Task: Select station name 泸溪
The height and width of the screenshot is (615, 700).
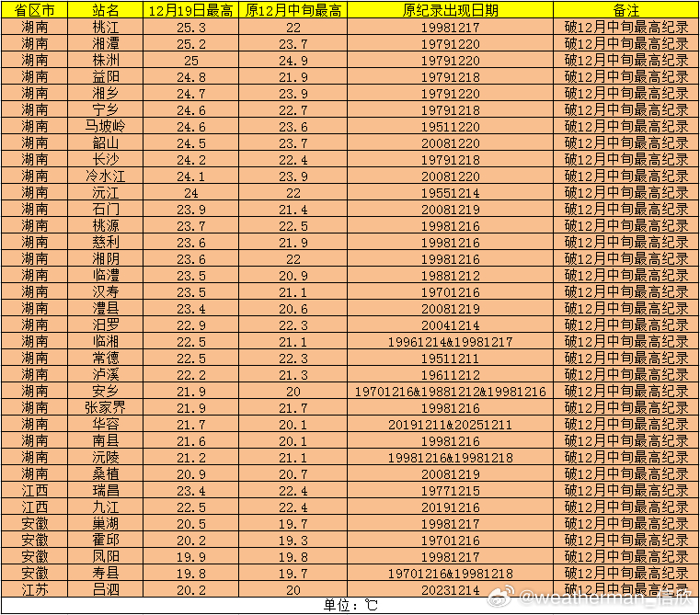Action: (x=106, y=374)
